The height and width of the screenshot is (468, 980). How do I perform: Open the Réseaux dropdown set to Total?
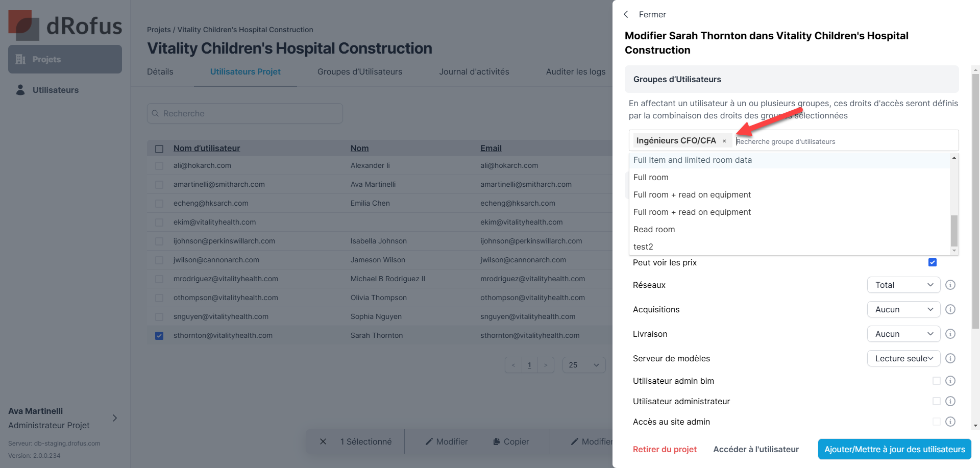click(x=903, y=285)
